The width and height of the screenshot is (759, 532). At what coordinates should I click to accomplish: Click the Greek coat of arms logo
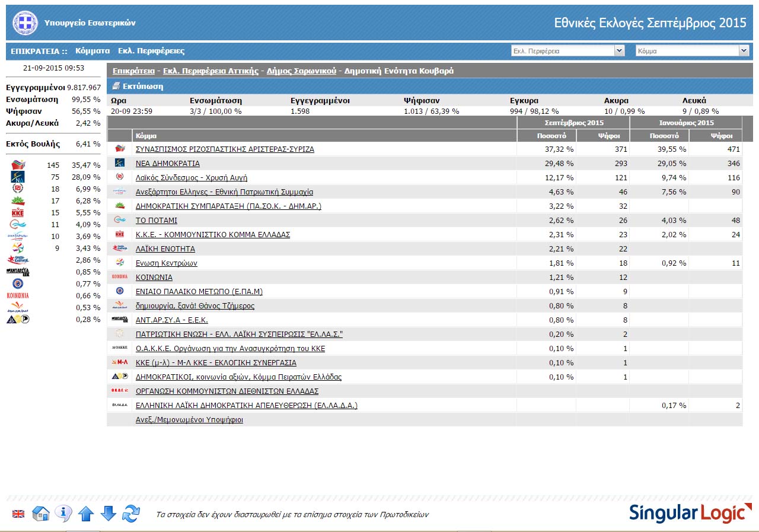point(25,23)
